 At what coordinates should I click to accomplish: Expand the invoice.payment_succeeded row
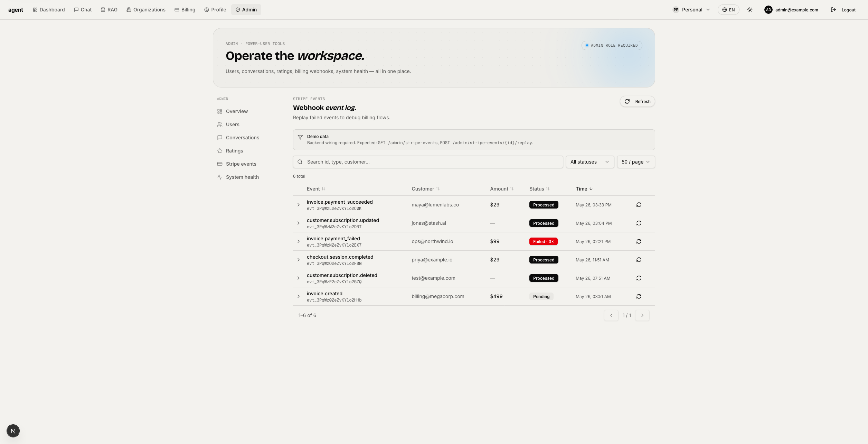pyautogui.click(x=299, y=205)
